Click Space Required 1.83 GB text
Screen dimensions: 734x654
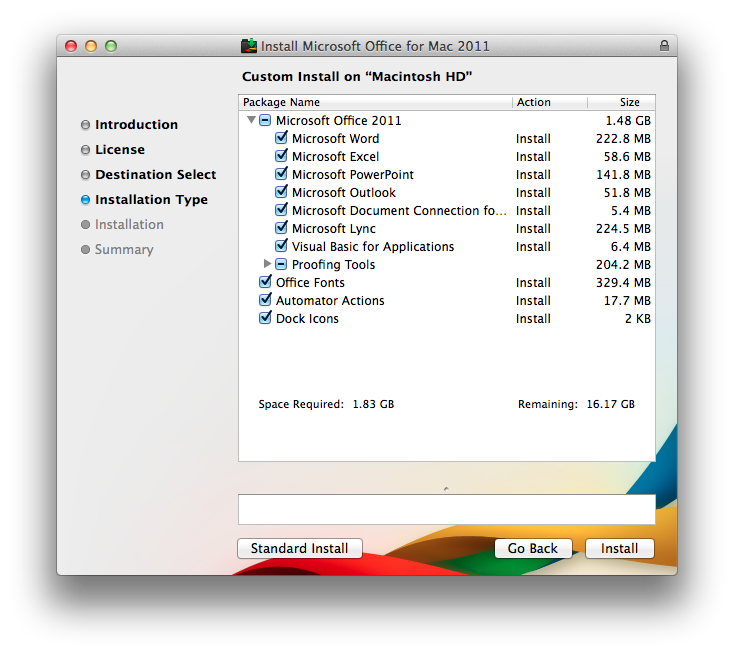(326, 404)
